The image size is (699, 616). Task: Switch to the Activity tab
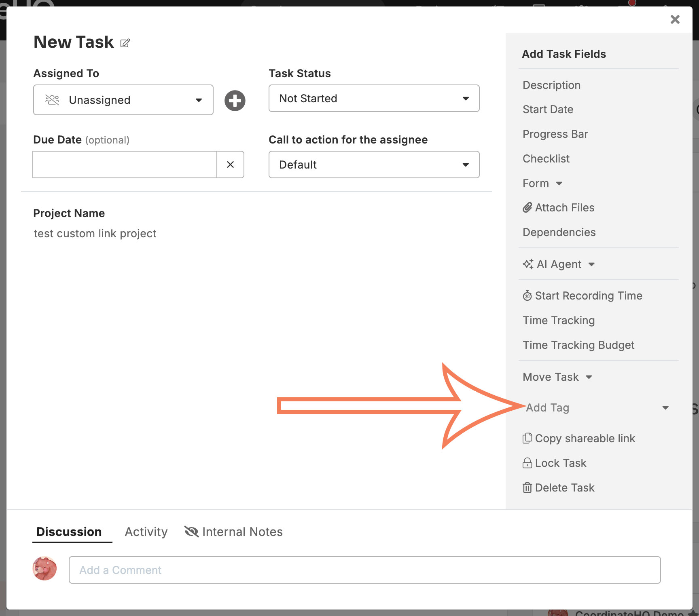146,532
